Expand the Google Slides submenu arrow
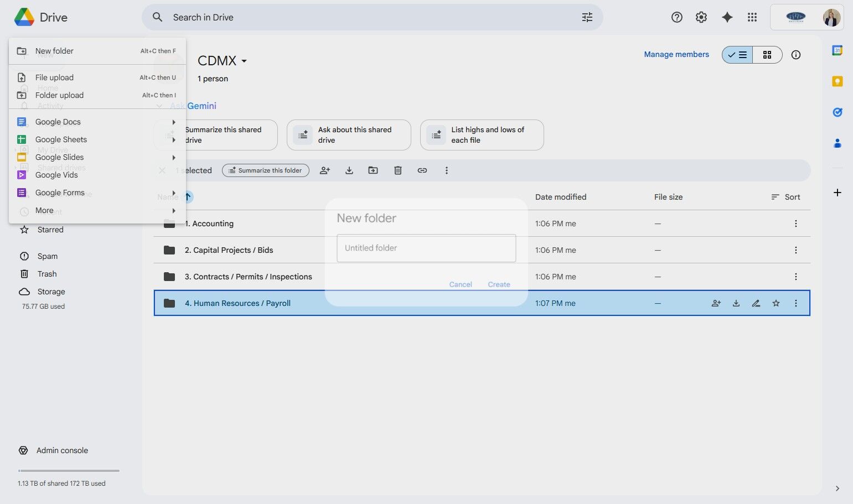Screen dimensions: 853x504 tap(174, 157)
